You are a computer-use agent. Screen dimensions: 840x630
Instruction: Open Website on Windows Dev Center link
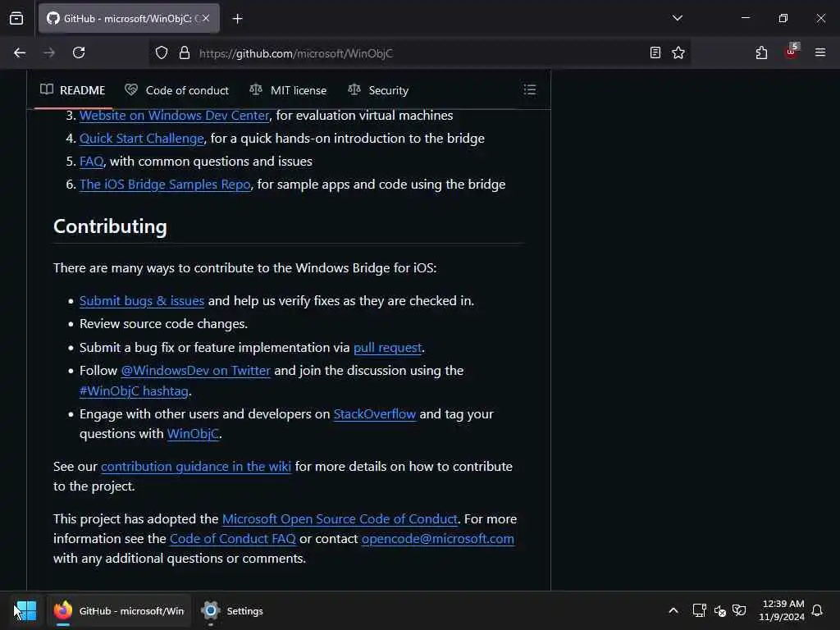pyautogui.click(x=174, y=115)
